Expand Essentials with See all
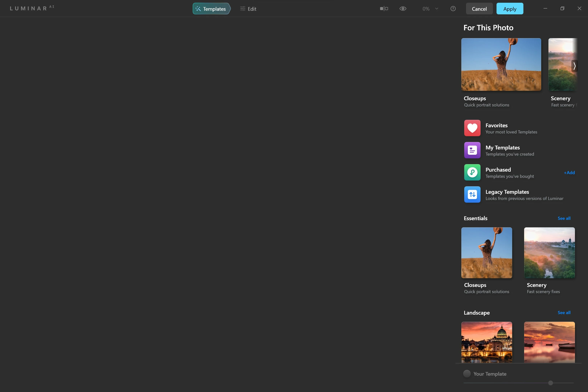The height and width of the screenshot is (392, 588). pyautogui.click(x=564, y=218)
